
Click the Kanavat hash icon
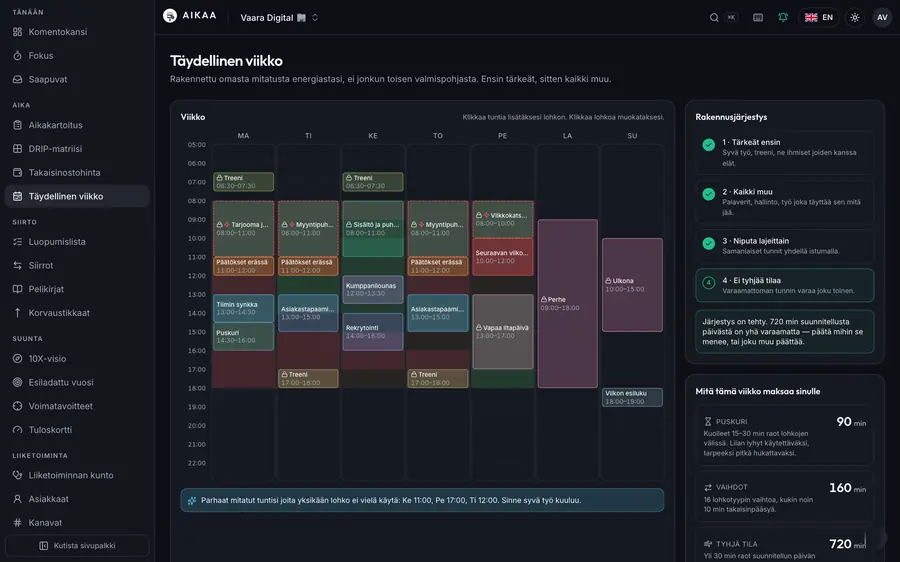point(17,522)
